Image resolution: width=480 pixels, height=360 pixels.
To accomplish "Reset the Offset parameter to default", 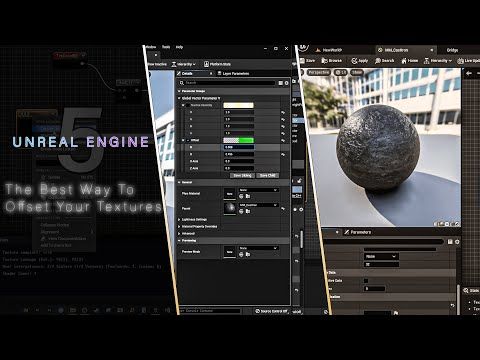I will point(283,141).
